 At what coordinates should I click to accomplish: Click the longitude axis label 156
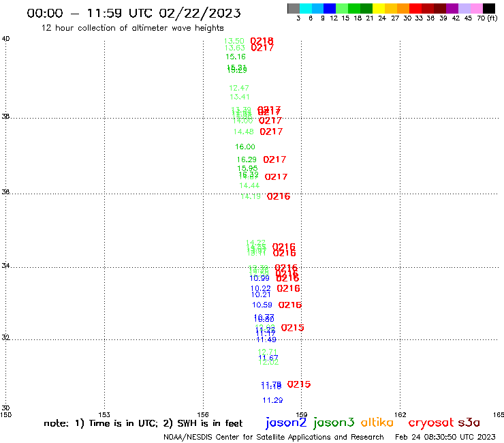tap(203, 415)
